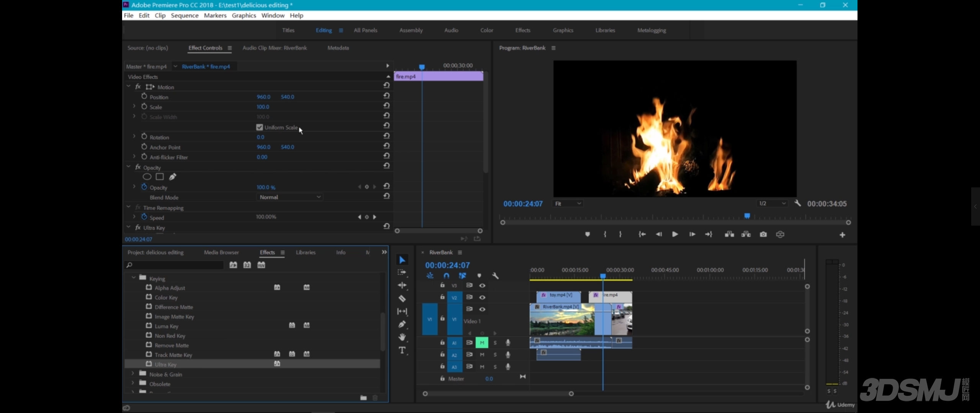The image size is (980, 413).
Task: Toggle Speed animation stopwatch
Action: coord(144,217)
